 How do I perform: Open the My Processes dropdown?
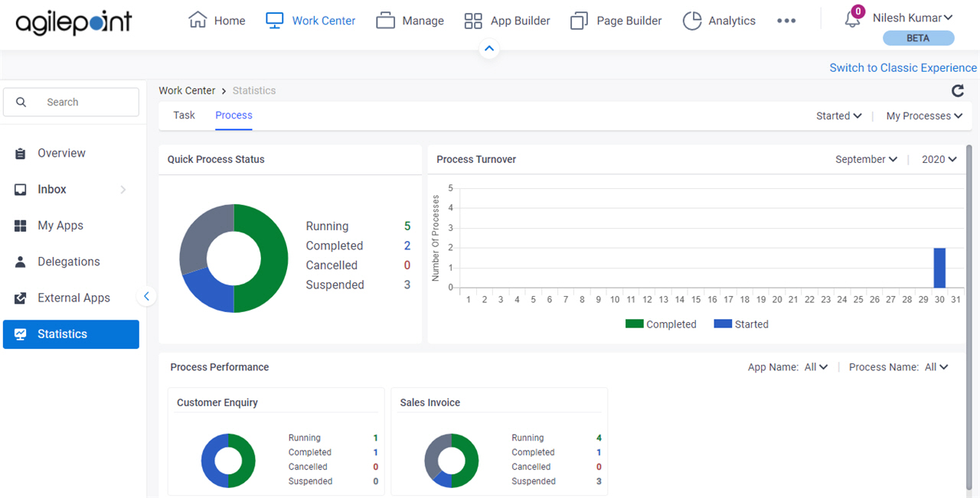click(x=924, y=116)
